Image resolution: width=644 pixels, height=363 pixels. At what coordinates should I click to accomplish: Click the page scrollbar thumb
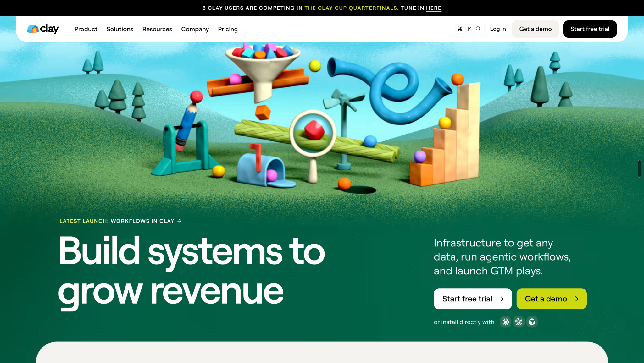(x=640, y=168)
